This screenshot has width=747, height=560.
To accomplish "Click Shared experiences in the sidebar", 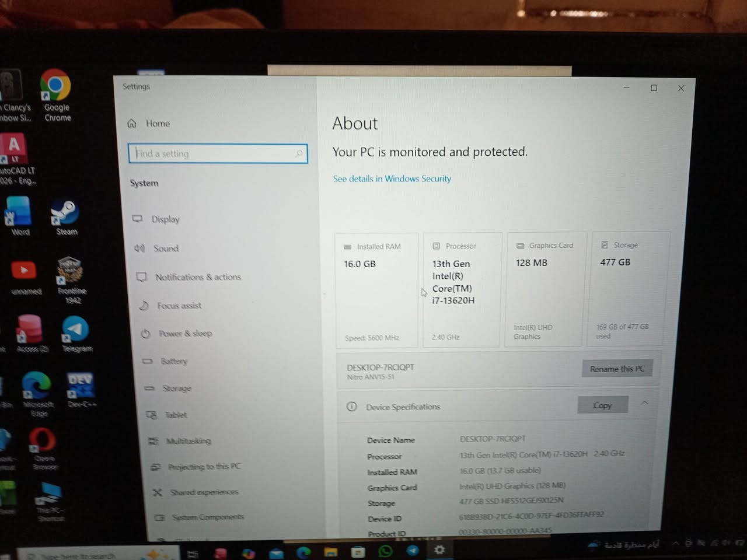I will [204, 492].
